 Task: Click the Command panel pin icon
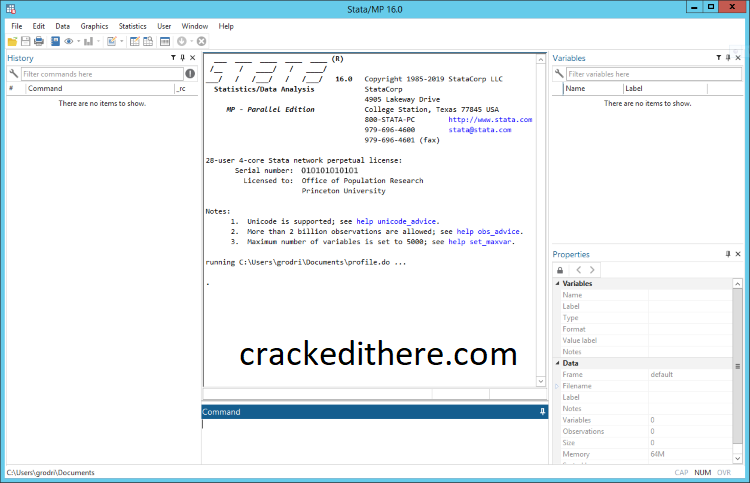click(542, 412)
